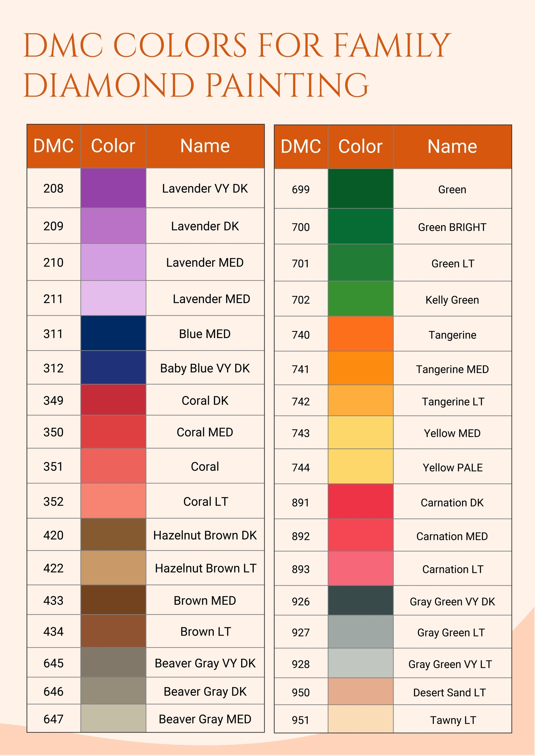Image resolution: width=535 pixels, height=756 pixels.
Task: Click the Lavender VY DK purple swatch
Action: click(113, 188)
